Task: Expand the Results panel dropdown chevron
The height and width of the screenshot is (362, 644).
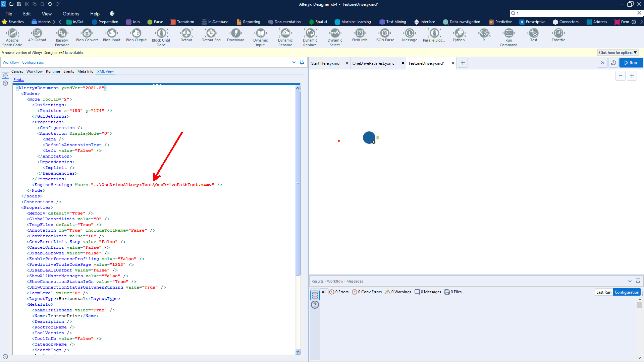Action: tap(630, 281)
